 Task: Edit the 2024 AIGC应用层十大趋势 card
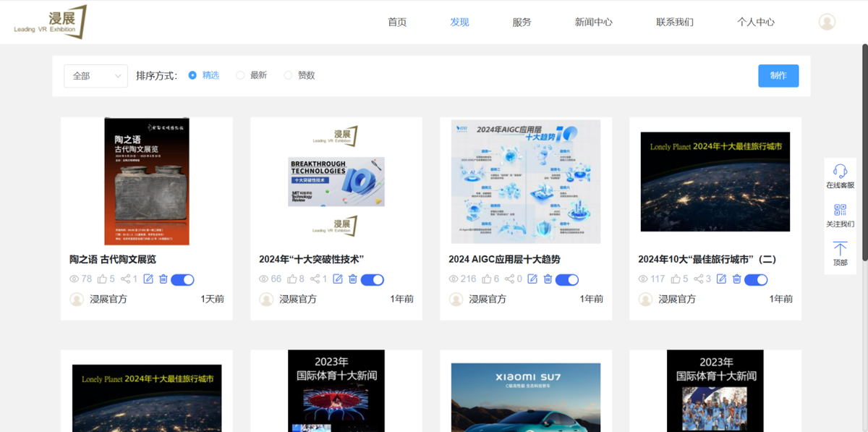click(x=532, y=279)
